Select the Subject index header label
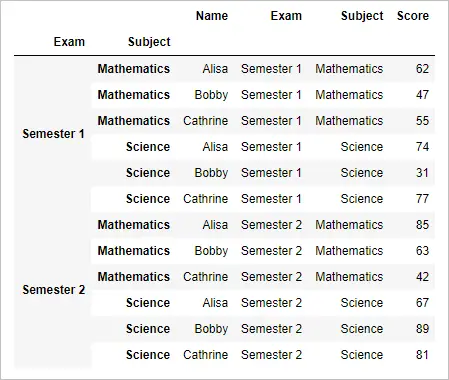Viewport: 449px width, 380px height. tap(149, 42)
